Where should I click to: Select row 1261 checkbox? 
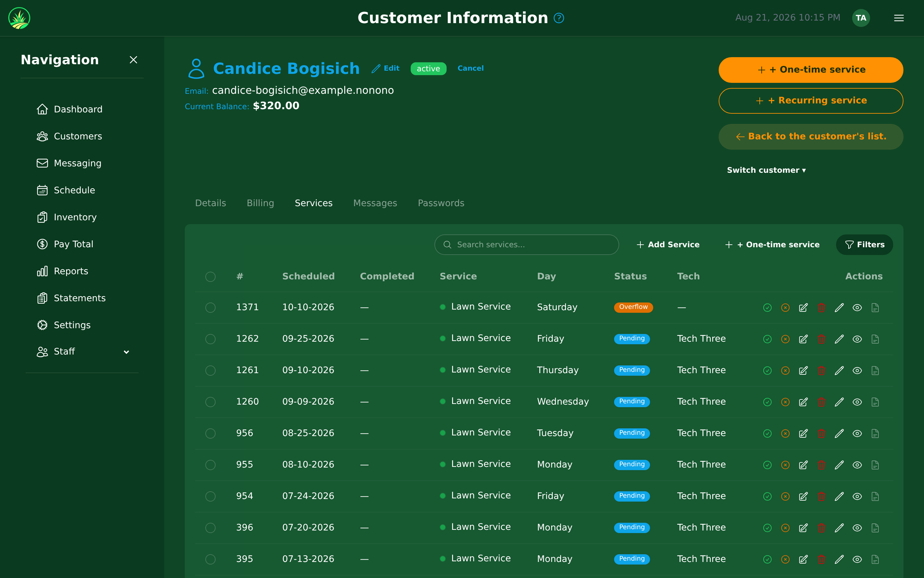tap(210, 371)
